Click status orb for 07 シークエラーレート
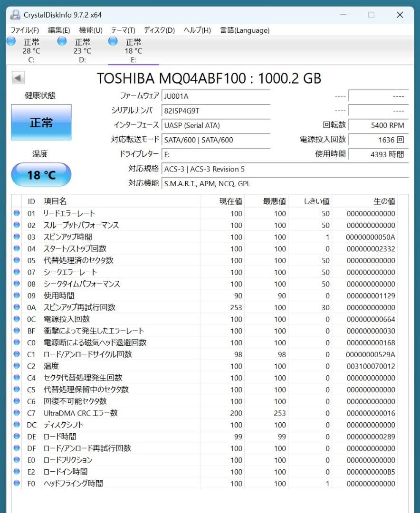 [x=17, y=272]
